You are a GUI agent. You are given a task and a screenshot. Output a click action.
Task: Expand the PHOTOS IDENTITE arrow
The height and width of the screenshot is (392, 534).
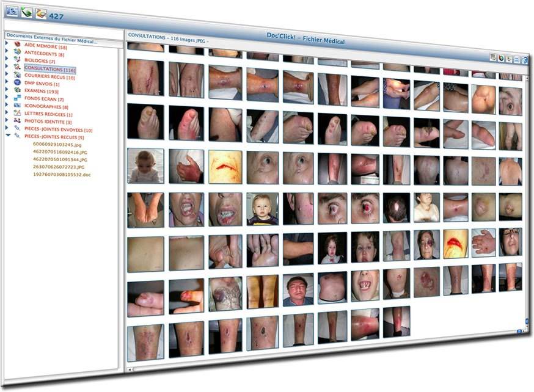tap(7, 120)
